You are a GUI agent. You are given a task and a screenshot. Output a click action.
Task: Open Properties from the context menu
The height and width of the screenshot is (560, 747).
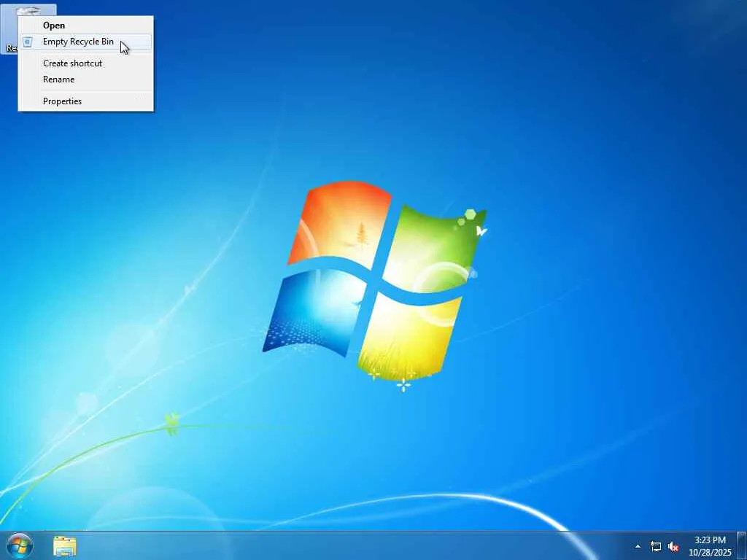[86, 101]
